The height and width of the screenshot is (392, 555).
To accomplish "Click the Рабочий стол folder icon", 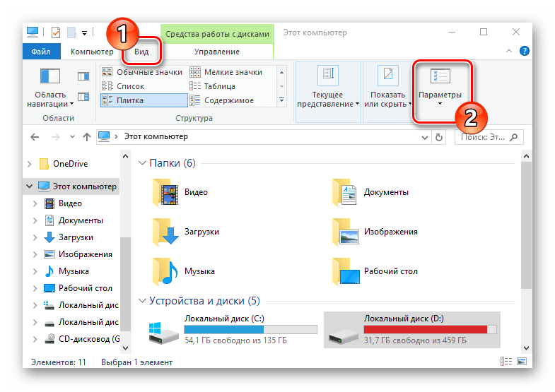I will pos(346,271).
